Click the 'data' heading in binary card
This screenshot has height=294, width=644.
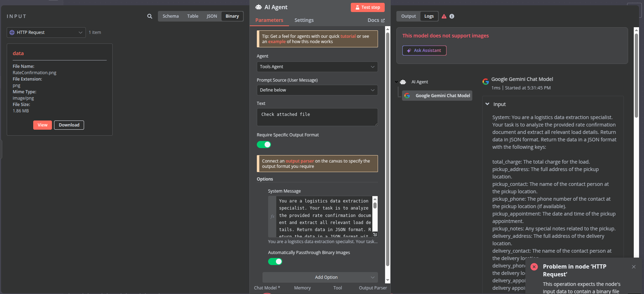point(18,53)
